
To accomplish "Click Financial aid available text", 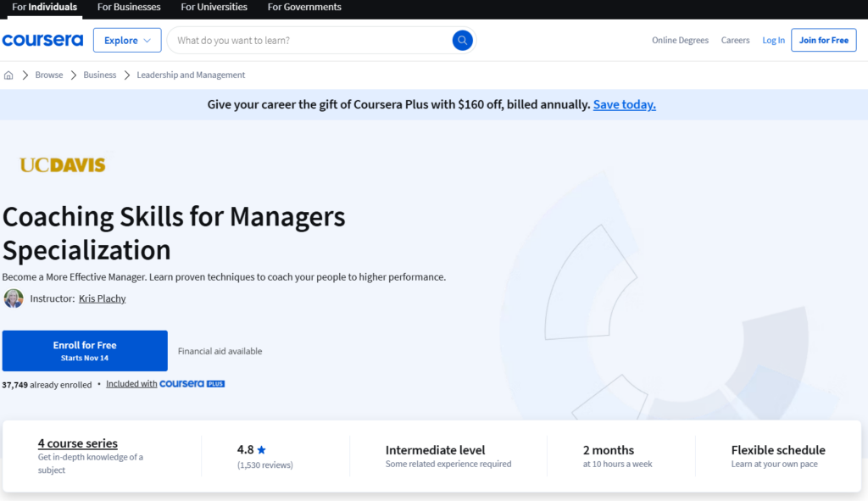I will 220,352.
